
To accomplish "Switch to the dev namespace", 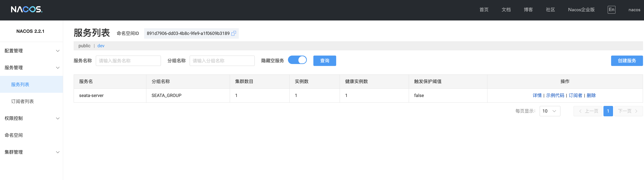I will click(101, 46).
